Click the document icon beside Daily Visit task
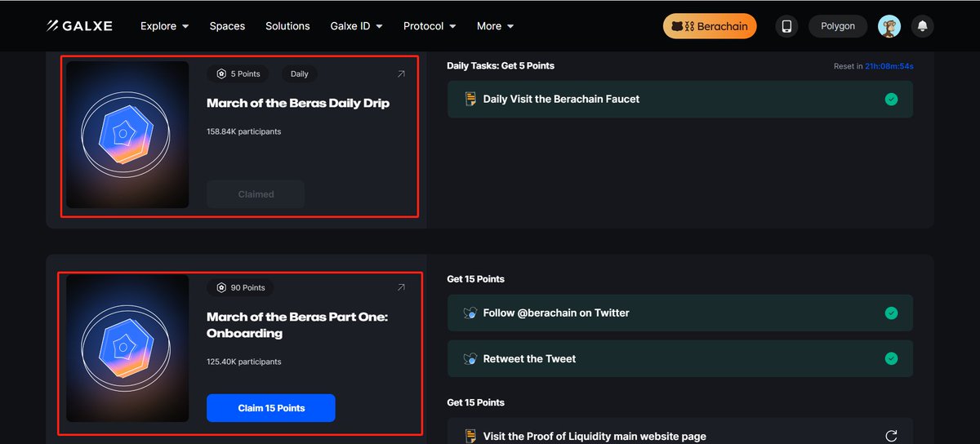980x444 pixels. 470,99
